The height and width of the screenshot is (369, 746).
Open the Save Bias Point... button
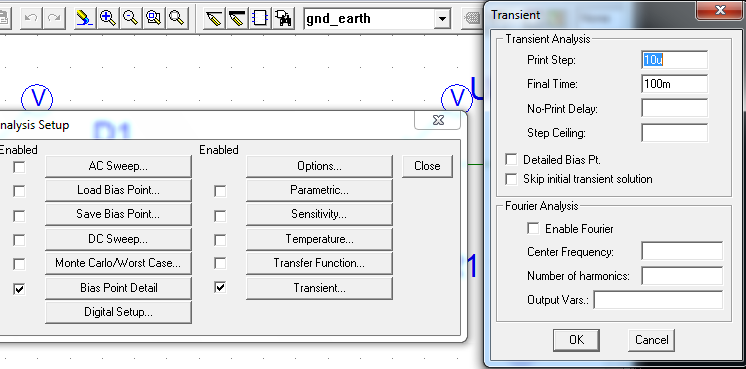118,214
